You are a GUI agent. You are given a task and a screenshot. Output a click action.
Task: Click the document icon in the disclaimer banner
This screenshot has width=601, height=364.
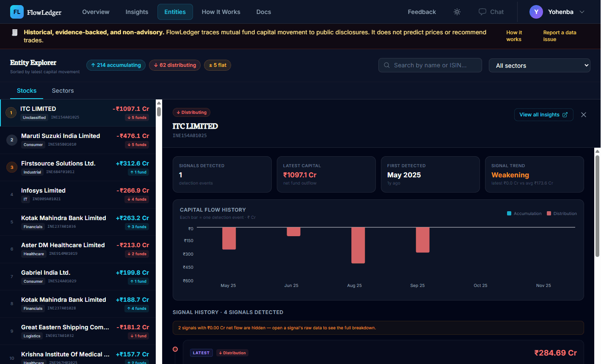pos(14,33)
